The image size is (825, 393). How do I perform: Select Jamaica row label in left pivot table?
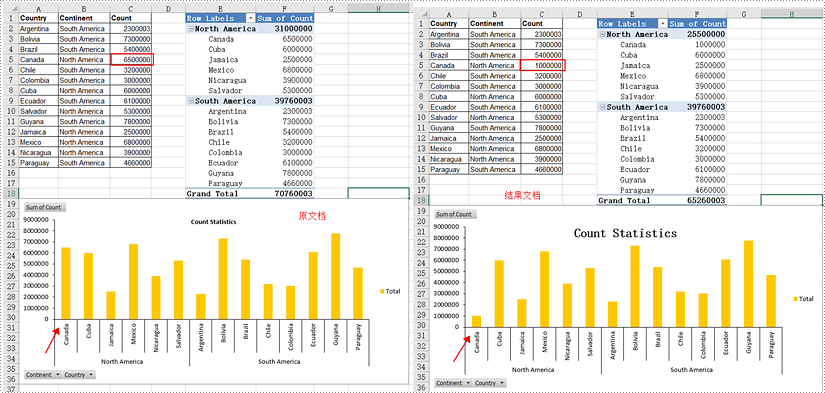point(223,59)
